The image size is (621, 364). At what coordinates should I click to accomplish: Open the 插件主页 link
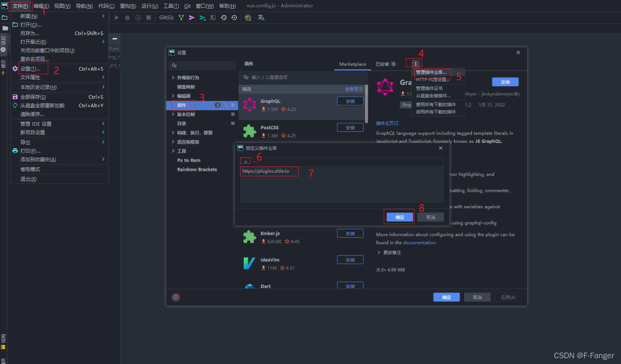[x=387, y=123]
